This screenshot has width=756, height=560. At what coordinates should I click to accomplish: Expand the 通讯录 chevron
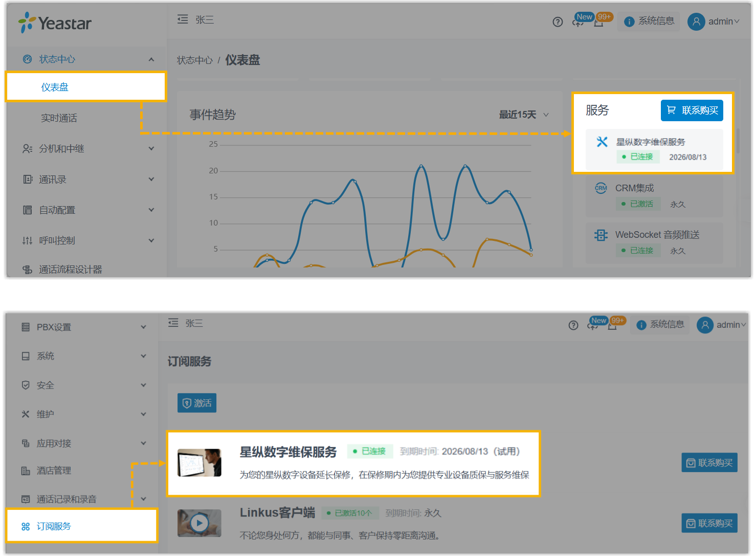[x=151, y=180]
